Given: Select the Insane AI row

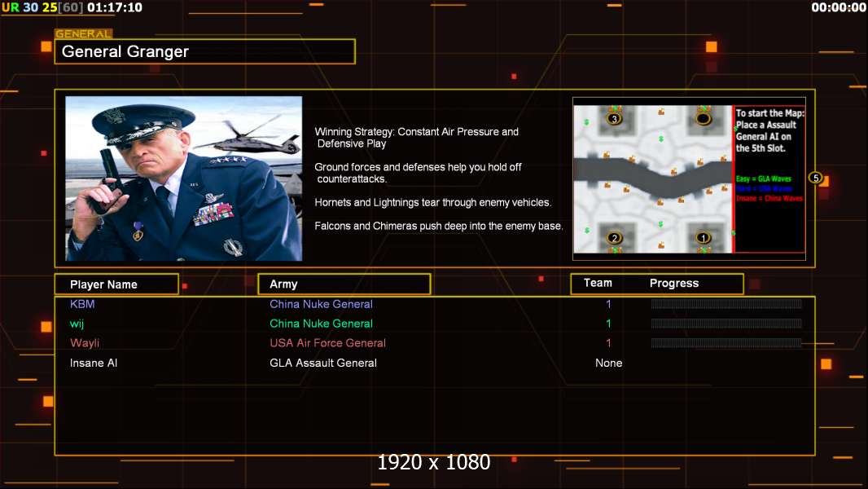Looking at the screenshot, I should pos(435,363).
